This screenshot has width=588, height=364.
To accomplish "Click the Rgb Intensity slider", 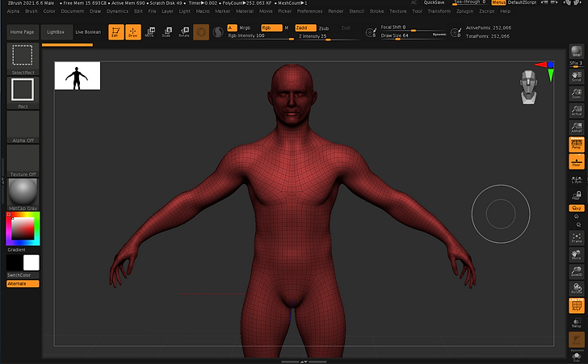I will 261,36.
